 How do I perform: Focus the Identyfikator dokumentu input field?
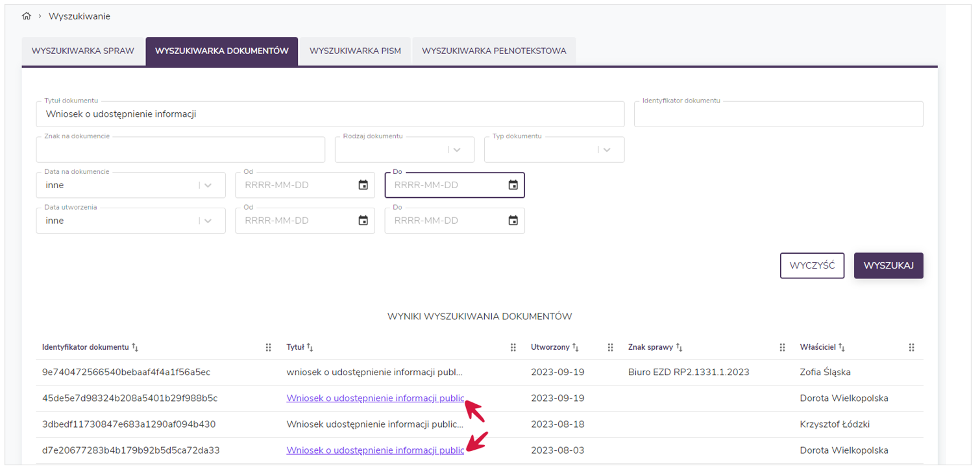point(778,115)
